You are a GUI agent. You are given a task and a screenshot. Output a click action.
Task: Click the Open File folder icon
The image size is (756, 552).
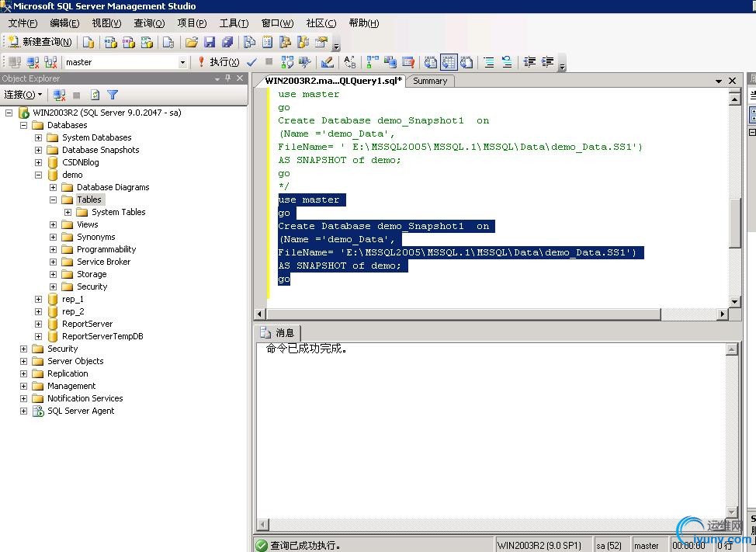[192, 42]
